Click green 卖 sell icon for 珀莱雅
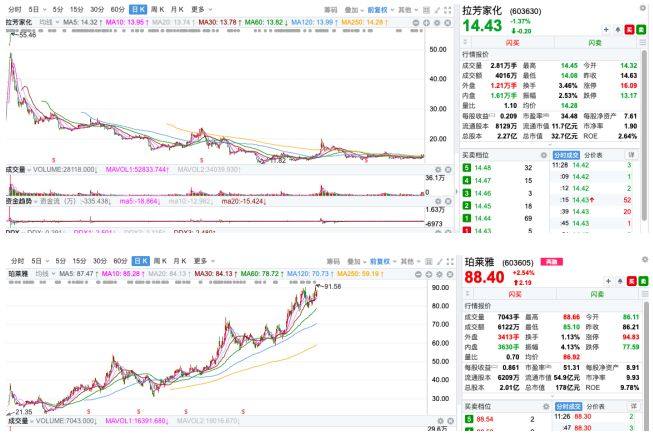The height and width of the screenshot is (441, 653). pyautogui.click(x=643, y=281)
